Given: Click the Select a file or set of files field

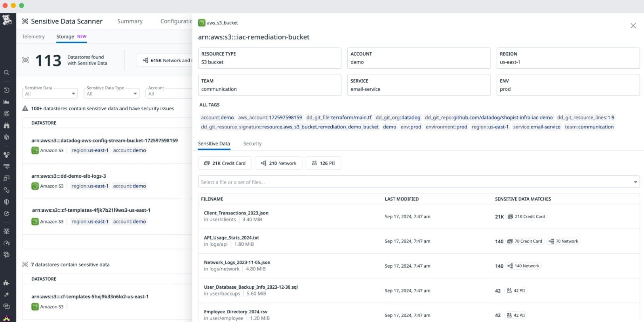Looking at the screenshot, I should pyautogui.click(x=419, y=182).
